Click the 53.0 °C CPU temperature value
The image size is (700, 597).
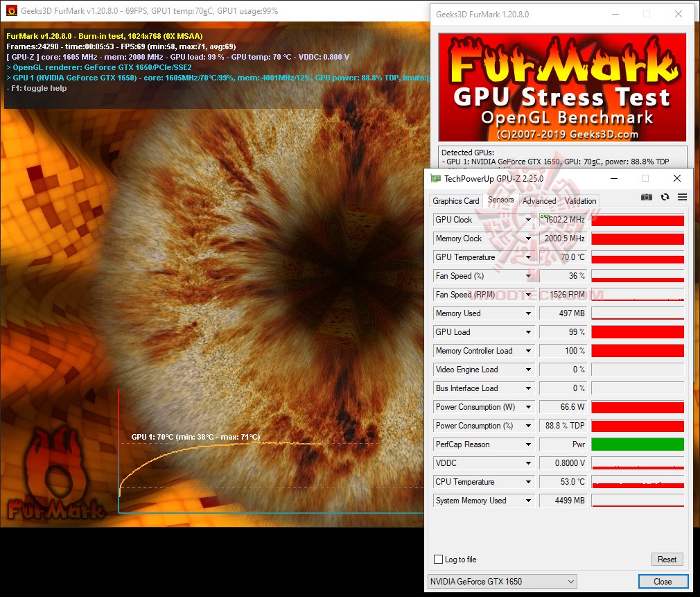[563, 482]
